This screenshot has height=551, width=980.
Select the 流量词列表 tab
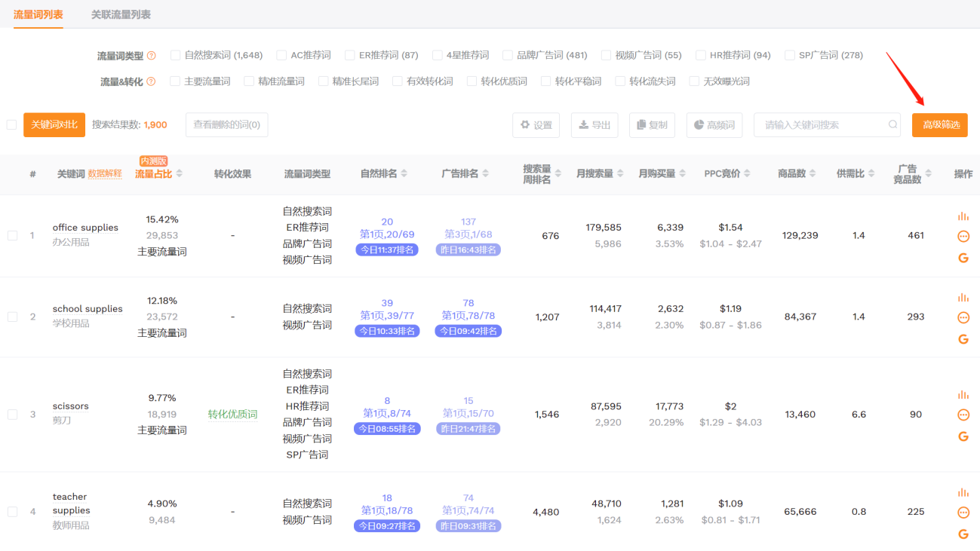coord(38,15)
